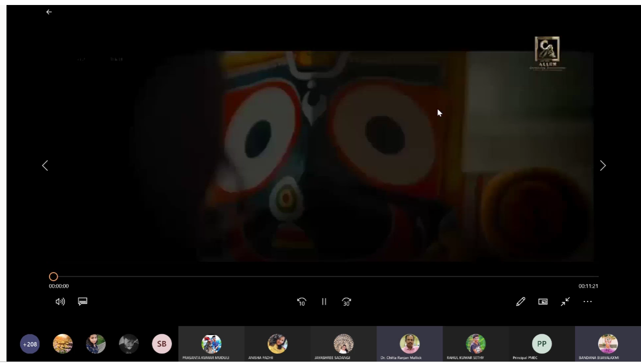The width and height of the screenshot is (641, 364).
Task: Enable picture-in-picture mini player
Action: tap(543, 302)
